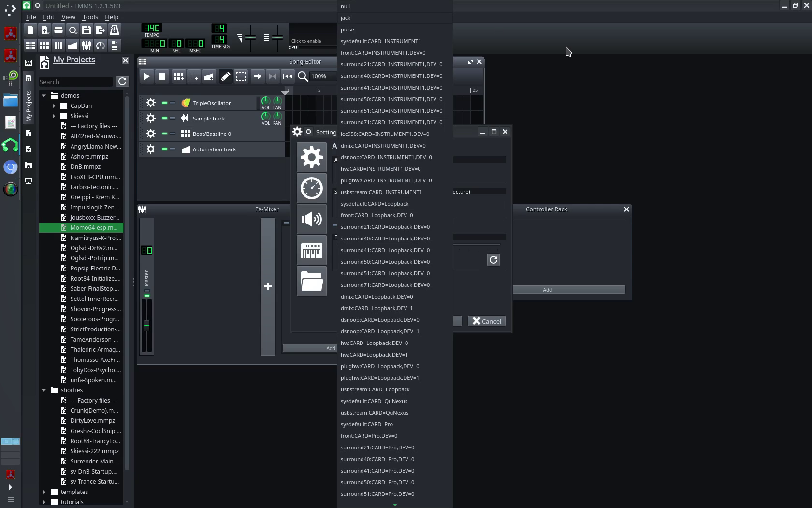Add automation track in Song-Editor
Viewport: 812px width, 508px height.
tap(209, 76)
